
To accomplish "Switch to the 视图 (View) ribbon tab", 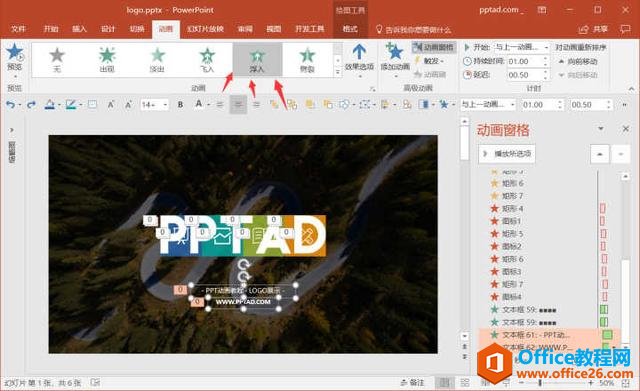I will pyautogui.click(x=273, y=29).
